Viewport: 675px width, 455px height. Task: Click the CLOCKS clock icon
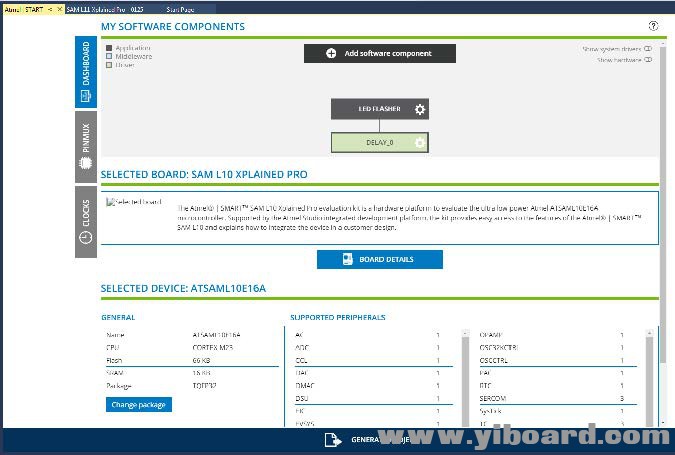coord(86,237)
